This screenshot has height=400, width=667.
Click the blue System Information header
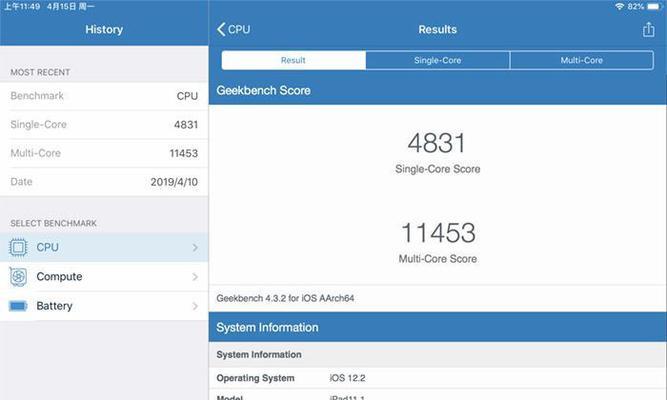[438, 327]
